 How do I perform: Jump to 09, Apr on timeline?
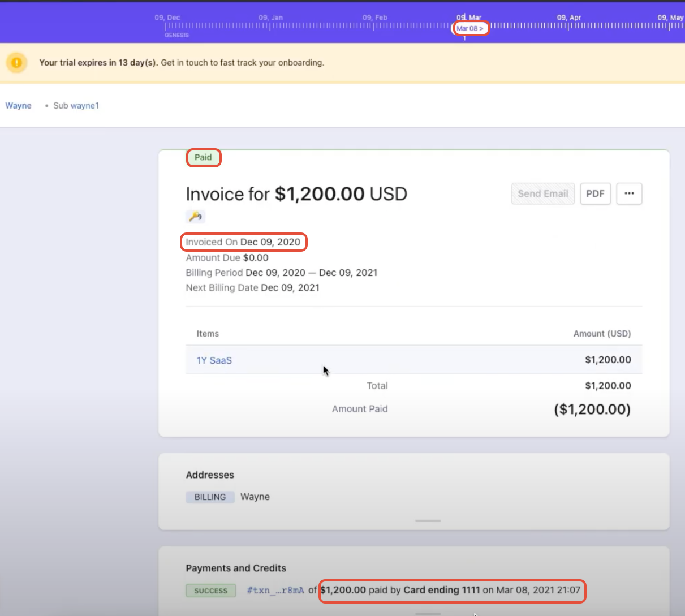(568, 18)
